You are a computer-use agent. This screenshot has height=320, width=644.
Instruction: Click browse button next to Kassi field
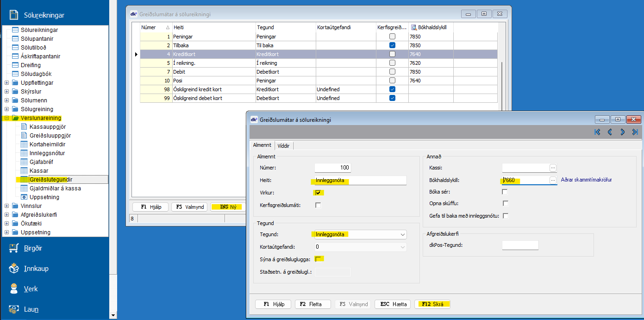(553, 168)
